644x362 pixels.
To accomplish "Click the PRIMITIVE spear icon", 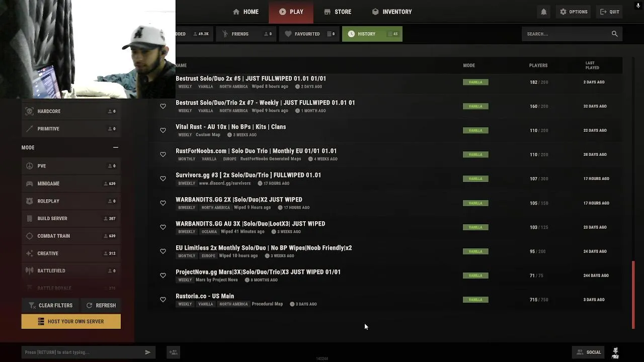I will [29, 129].
